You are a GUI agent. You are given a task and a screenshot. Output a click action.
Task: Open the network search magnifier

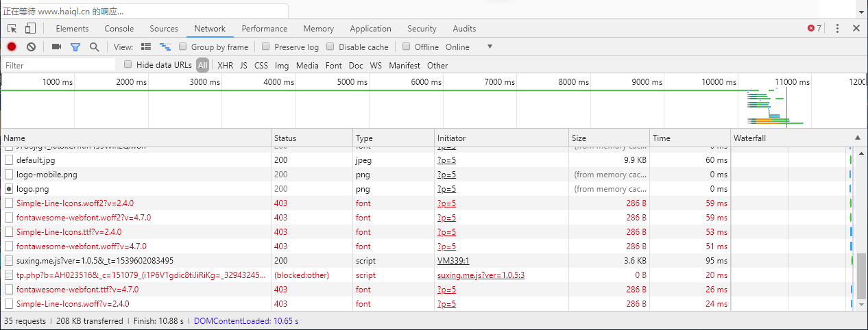point(95,47)
